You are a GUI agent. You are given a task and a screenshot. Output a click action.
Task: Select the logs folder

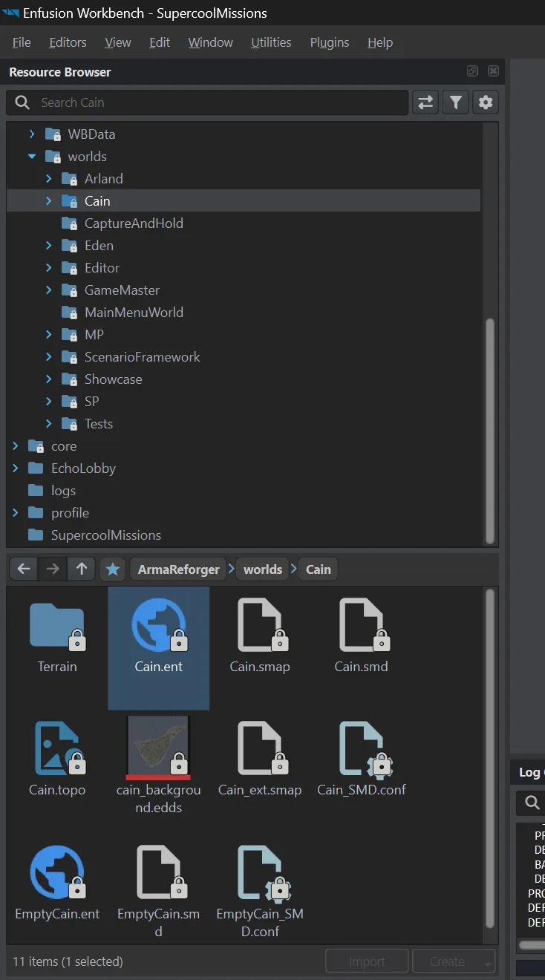63,491
